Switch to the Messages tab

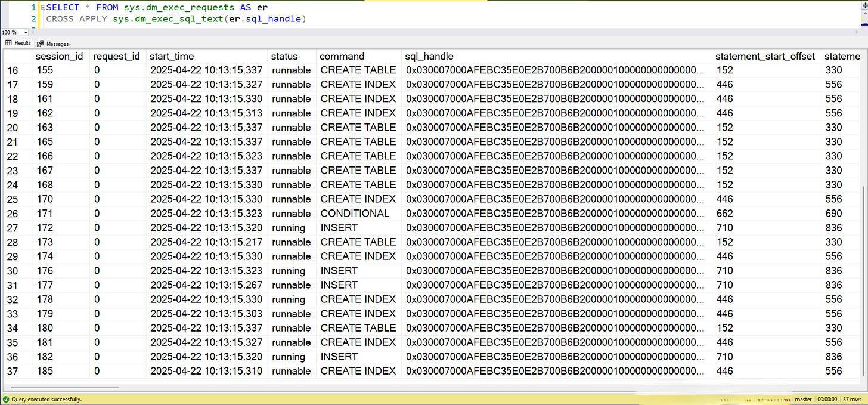click(53, 44)
